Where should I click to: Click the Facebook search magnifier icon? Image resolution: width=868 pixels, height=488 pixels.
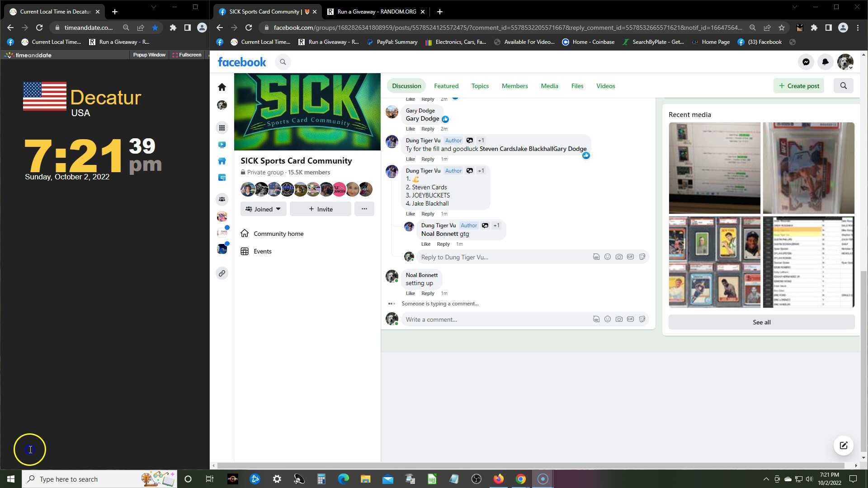tap(283, 62)
